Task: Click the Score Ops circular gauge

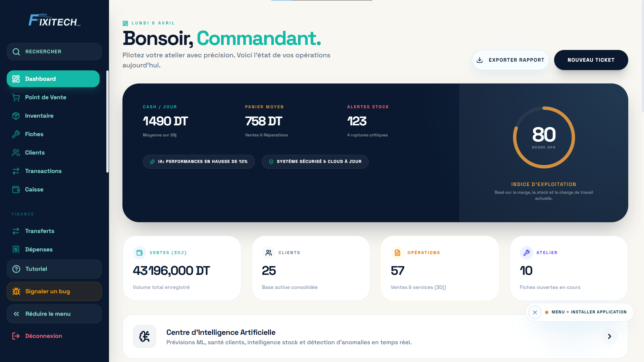Action: (544, 137)
